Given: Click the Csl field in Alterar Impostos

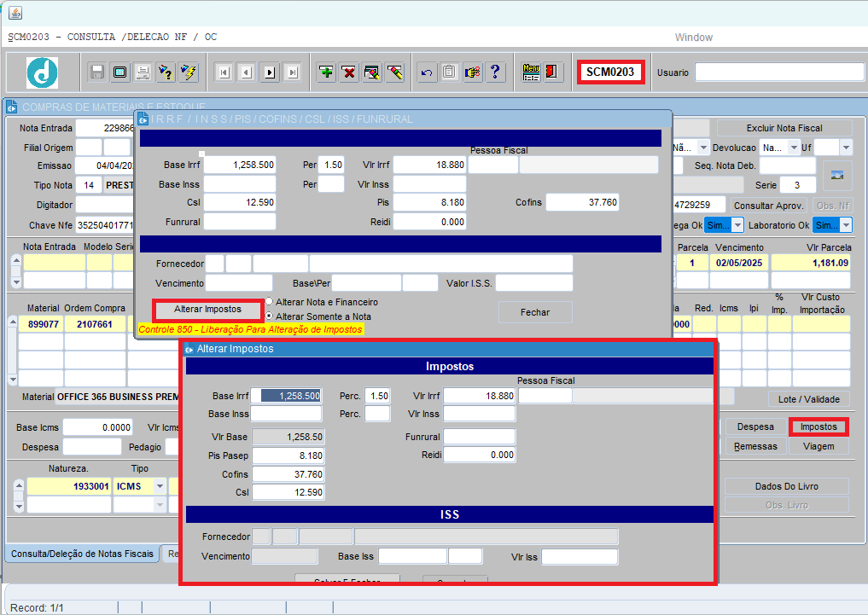Looking at the screenshot, I should click(288, 492).
